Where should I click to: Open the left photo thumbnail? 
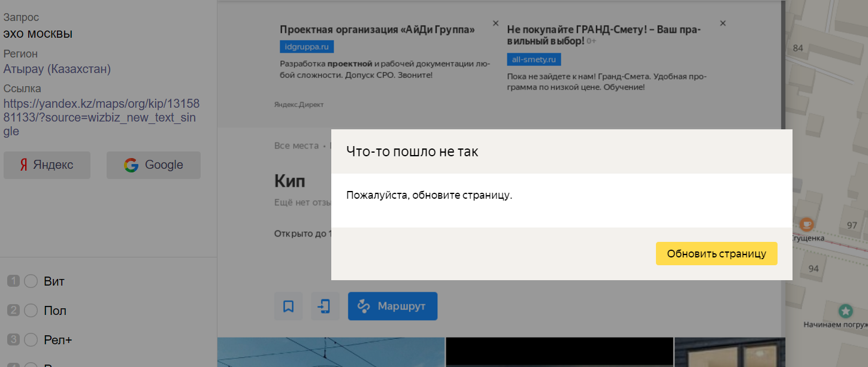(x=331, y=352)
